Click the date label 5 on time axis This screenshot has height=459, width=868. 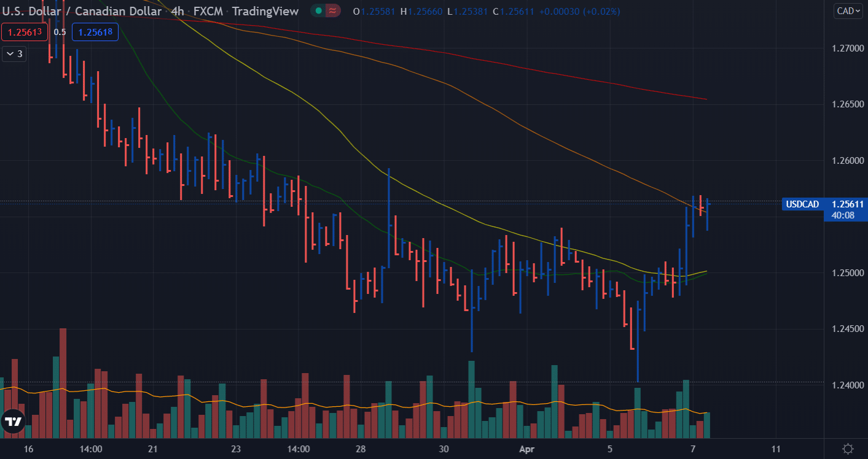click(x=610, y=449)
